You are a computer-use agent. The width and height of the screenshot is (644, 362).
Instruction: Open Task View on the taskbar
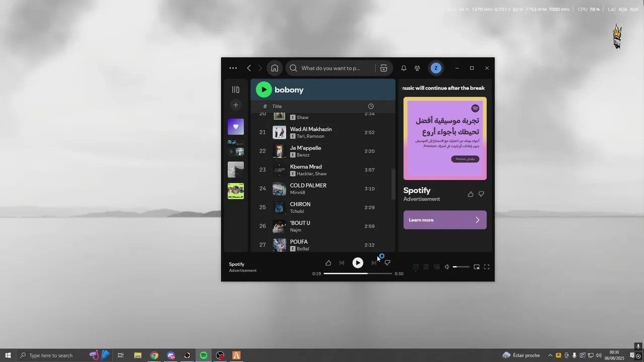pos(121,355)
